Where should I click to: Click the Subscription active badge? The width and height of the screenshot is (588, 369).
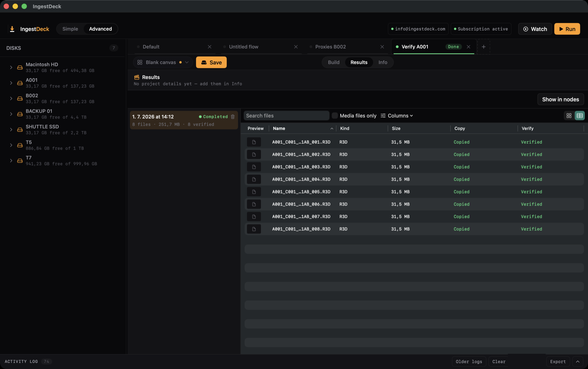click(x=481, y=29)
